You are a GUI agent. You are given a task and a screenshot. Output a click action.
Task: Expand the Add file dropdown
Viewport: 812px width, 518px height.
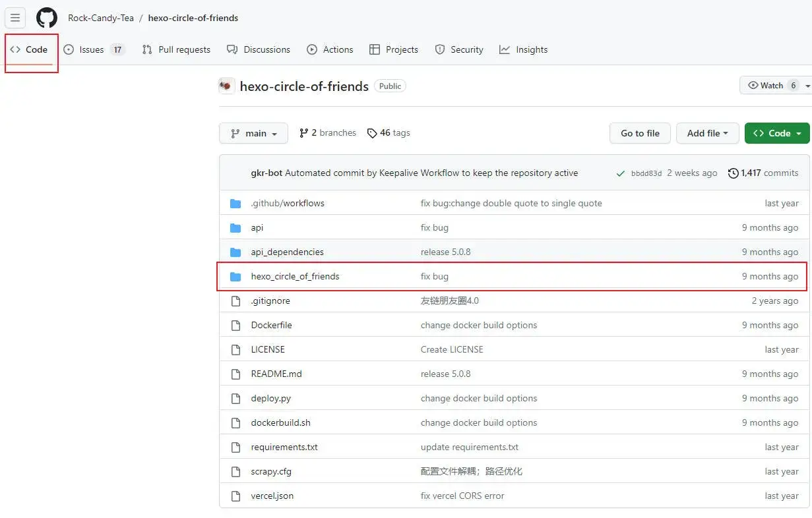pyautogui.click(x=708, y=133)
